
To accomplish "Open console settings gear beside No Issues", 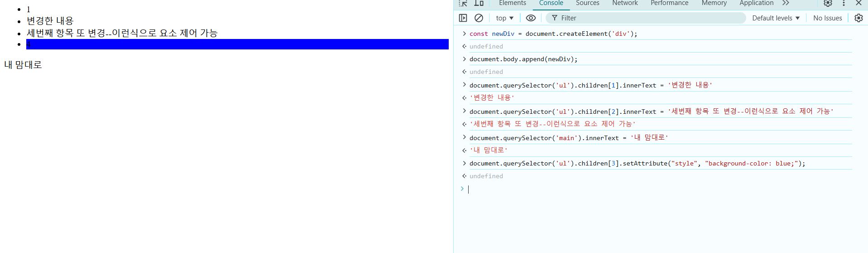I will click(x=858, y=18).
